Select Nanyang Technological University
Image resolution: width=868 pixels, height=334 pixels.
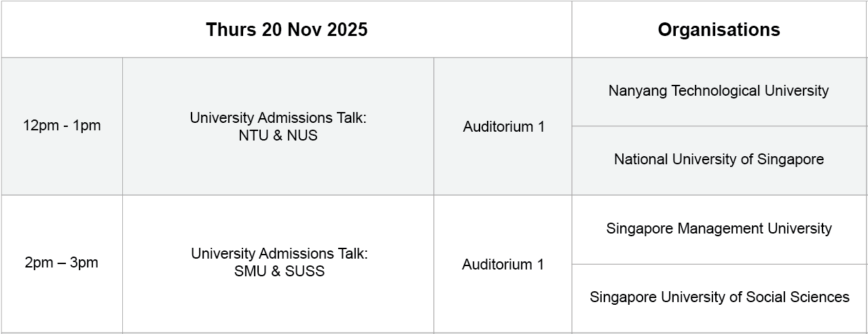point(719,91)
